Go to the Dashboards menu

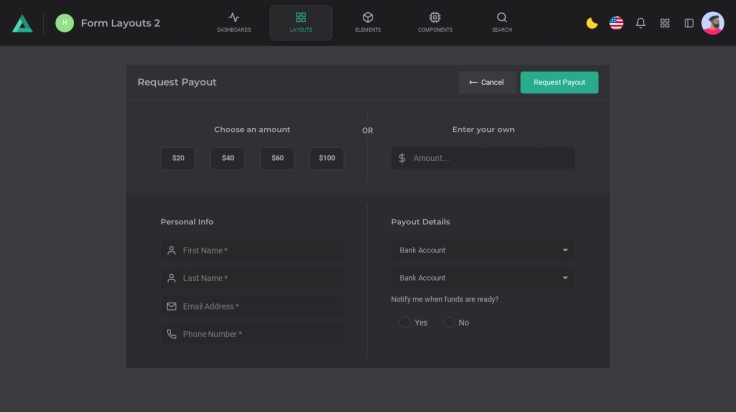[234, 22]
